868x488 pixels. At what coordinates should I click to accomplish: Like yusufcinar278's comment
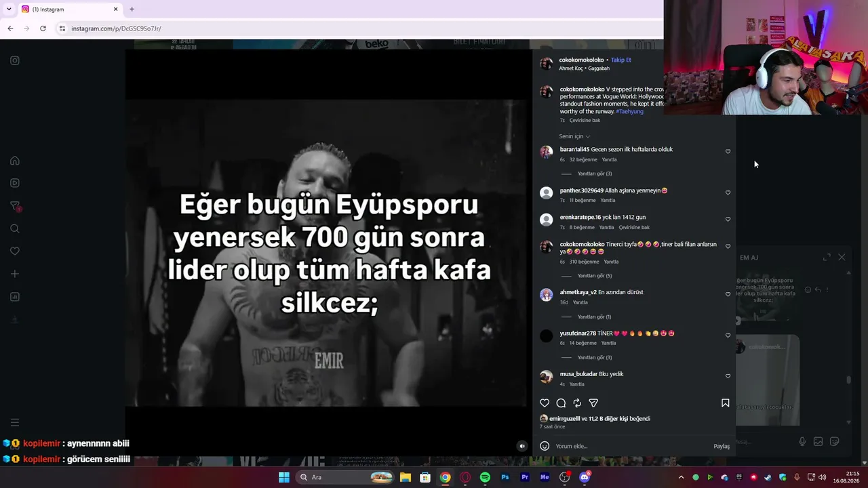(728, 335)
